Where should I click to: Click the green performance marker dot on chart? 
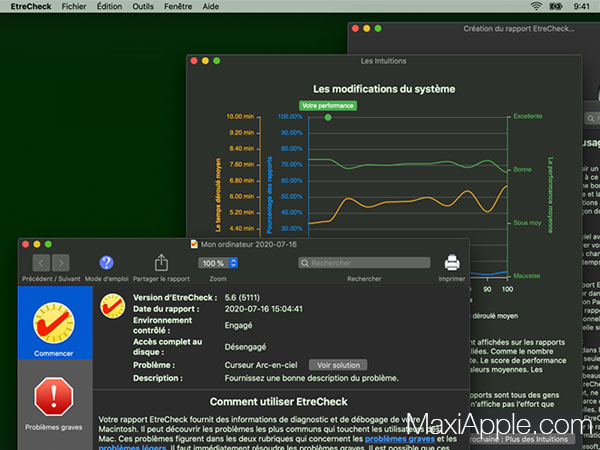point(328,118)
